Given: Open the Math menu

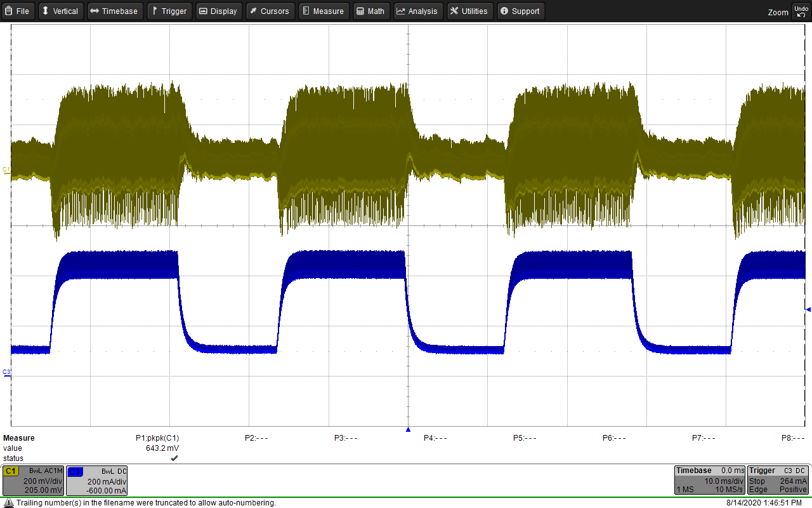Looking at the screenshot, I should [371, 11].
